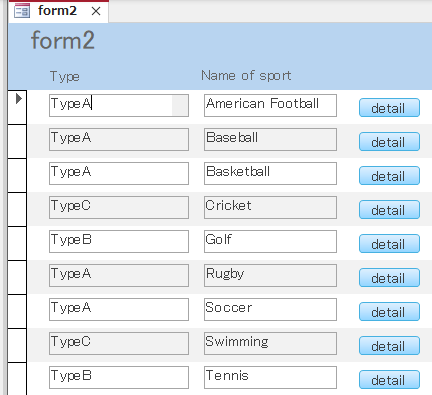Click the Name of sport column label
The image size is (432, 395).
point(246,76)
